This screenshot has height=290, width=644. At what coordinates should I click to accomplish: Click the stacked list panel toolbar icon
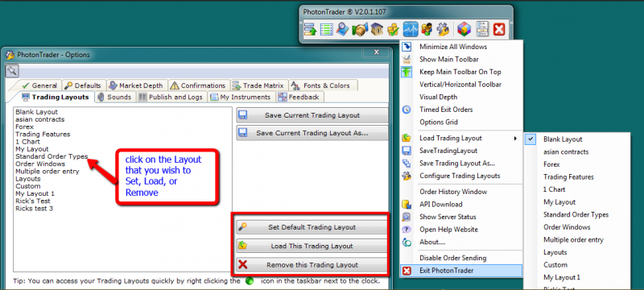coord(482,30)
